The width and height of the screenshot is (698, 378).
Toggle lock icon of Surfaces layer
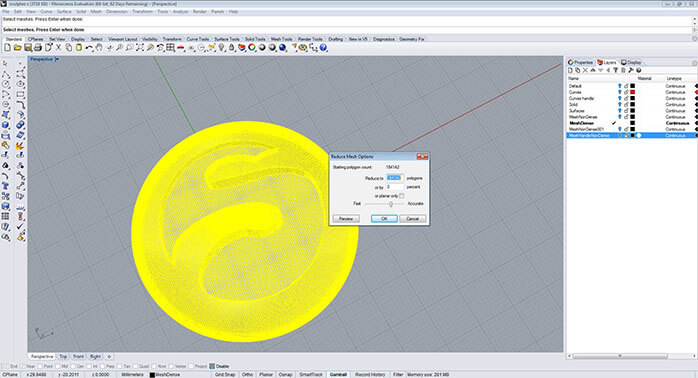click(626, 111)
